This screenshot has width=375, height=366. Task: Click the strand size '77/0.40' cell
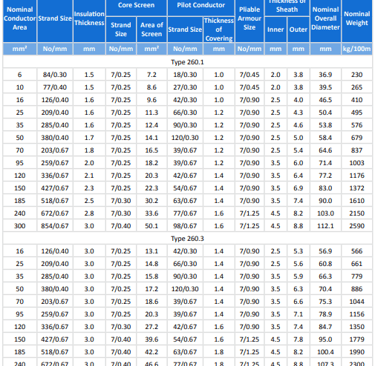[55, 88]
